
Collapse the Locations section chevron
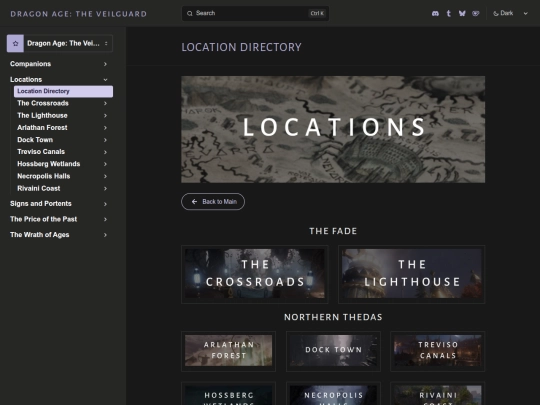click(x=105, y=80)
